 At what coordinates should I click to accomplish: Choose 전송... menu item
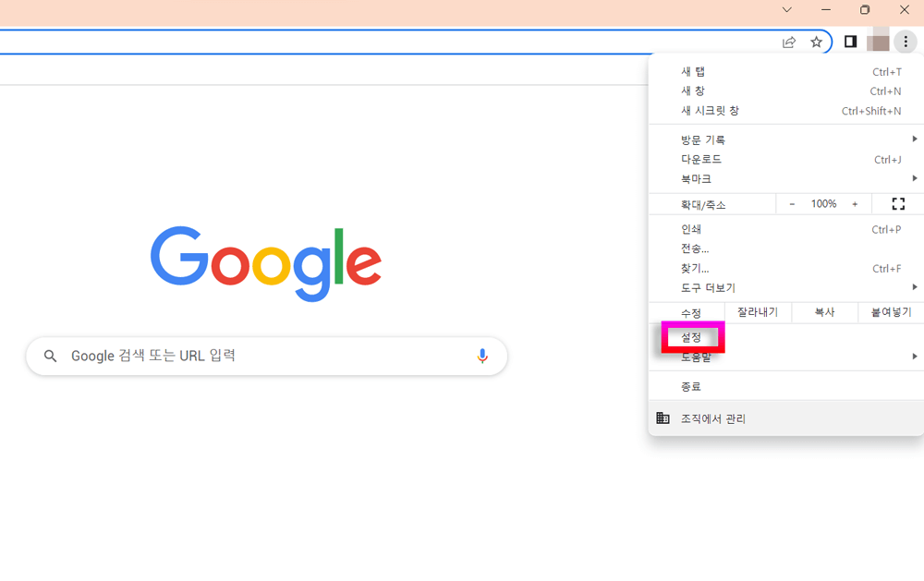786,248
